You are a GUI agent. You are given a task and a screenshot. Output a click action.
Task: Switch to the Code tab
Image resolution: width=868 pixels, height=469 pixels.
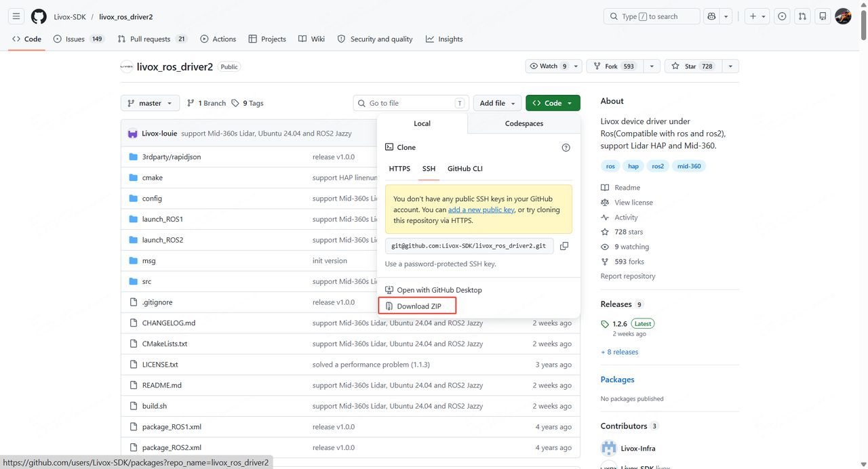(26, 39)
